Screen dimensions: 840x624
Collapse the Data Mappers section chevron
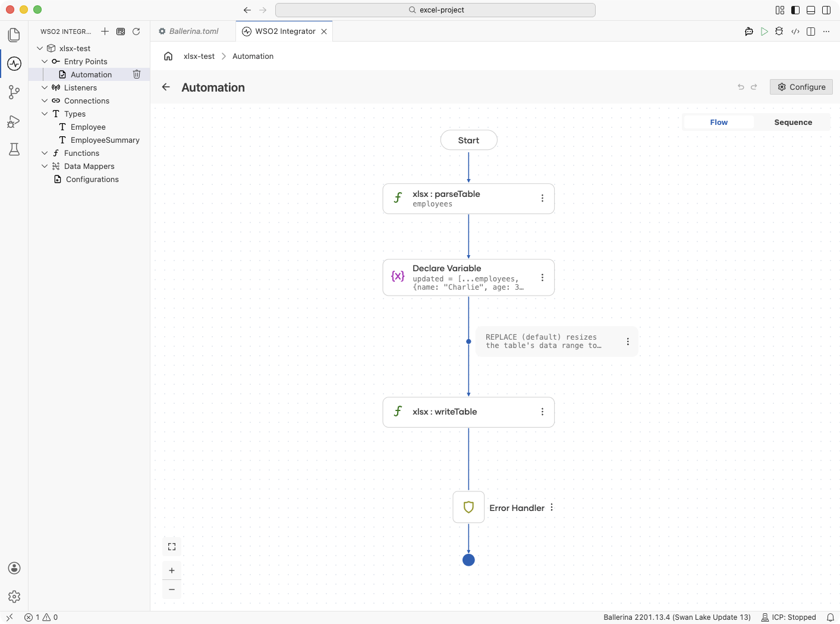pos(45,166)
